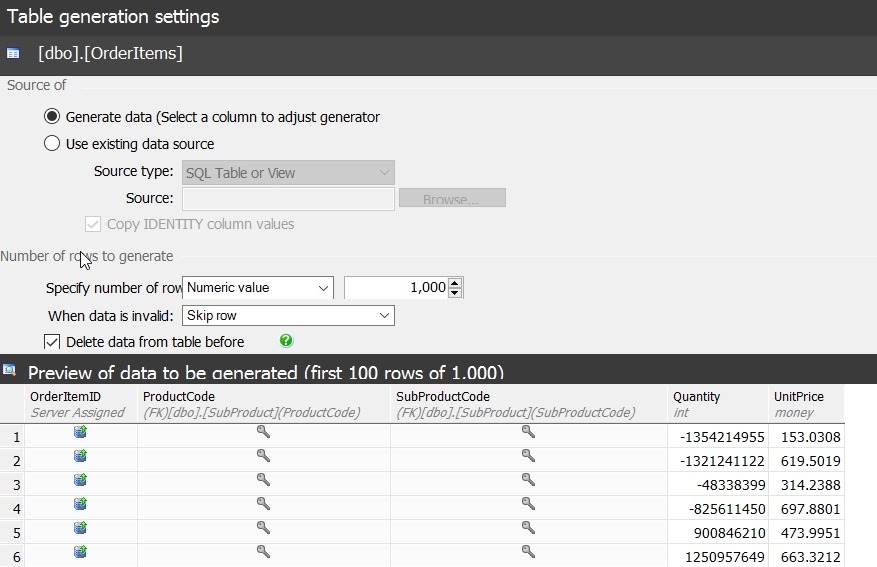This screenshot has width=877, height=567.
Task: Click the SubProductCode key icon in row 6
Action: [529, 551]
